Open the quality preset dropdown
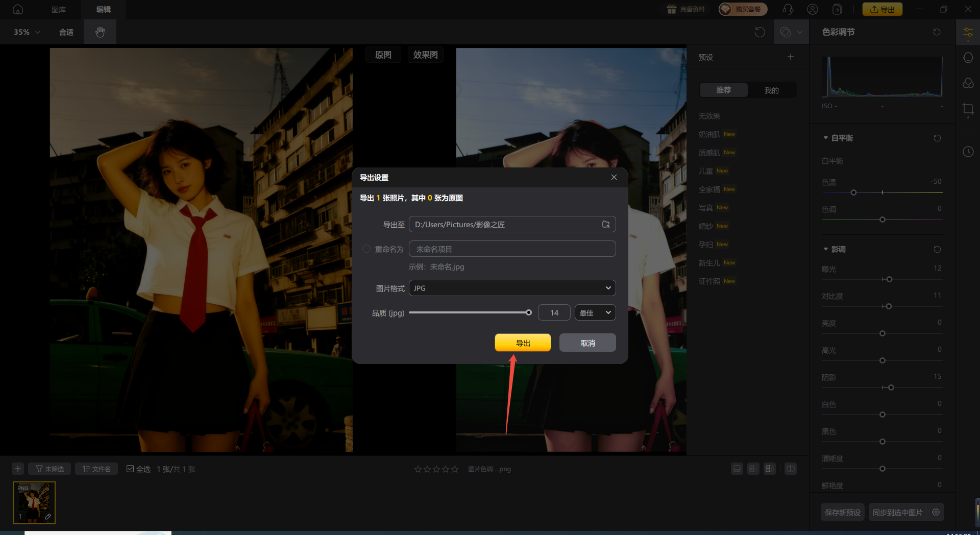 click(x=595, y=313)
